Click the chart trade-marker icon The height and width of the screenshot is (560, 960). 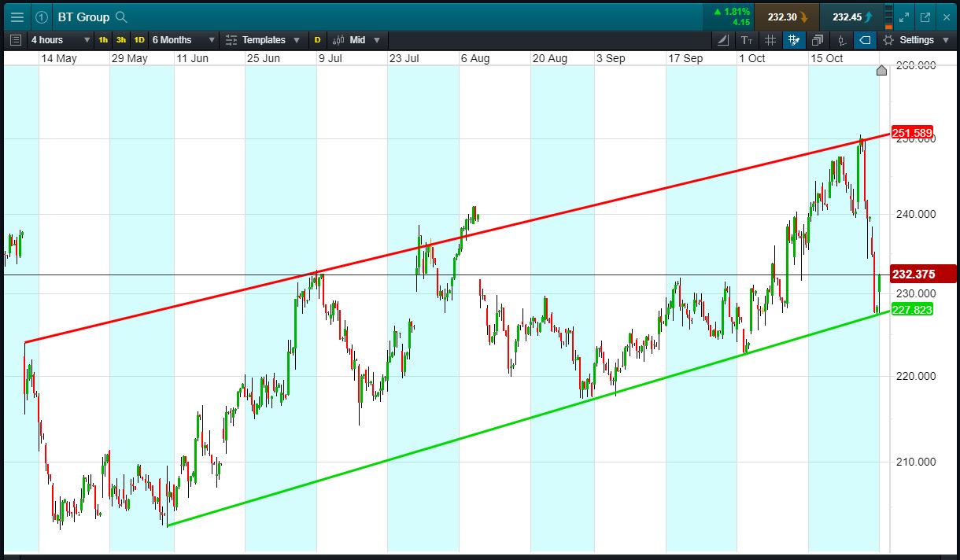pyautogui.click(x=841, y=40)
